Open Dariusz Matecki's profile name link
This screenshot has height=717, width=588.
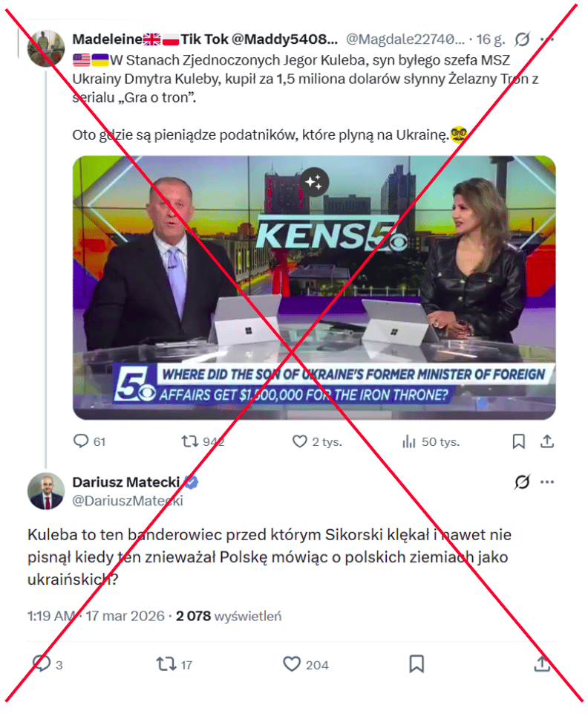coord(125,482)
